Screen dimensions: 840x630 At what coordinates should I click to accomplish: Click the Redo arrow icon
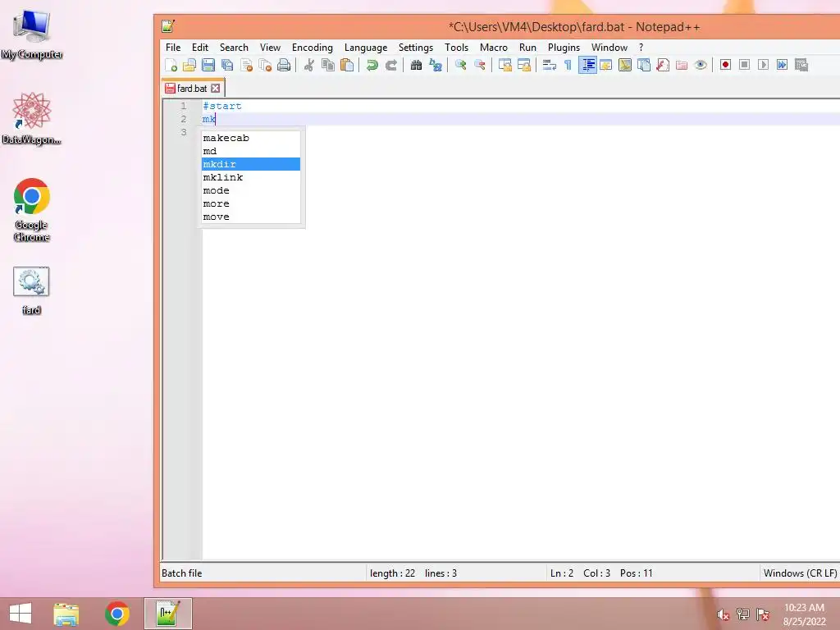[391, 65]
